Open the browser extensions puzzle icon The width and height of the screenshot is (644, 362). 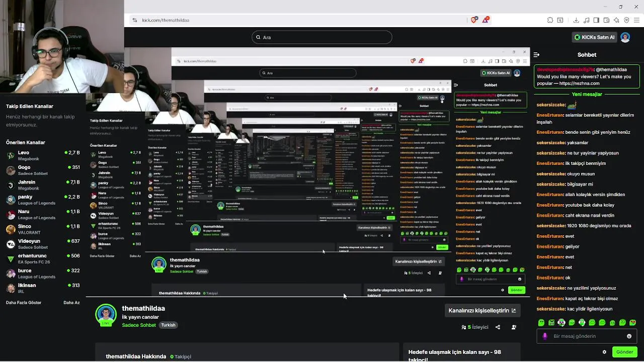(x=550, y=20)
